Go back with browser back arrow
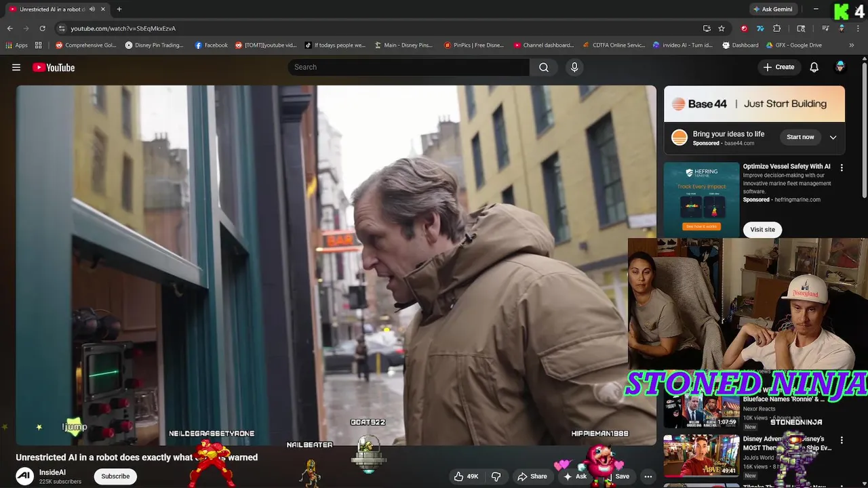This screenshot has height=488, width=868. tap(9, 28)
